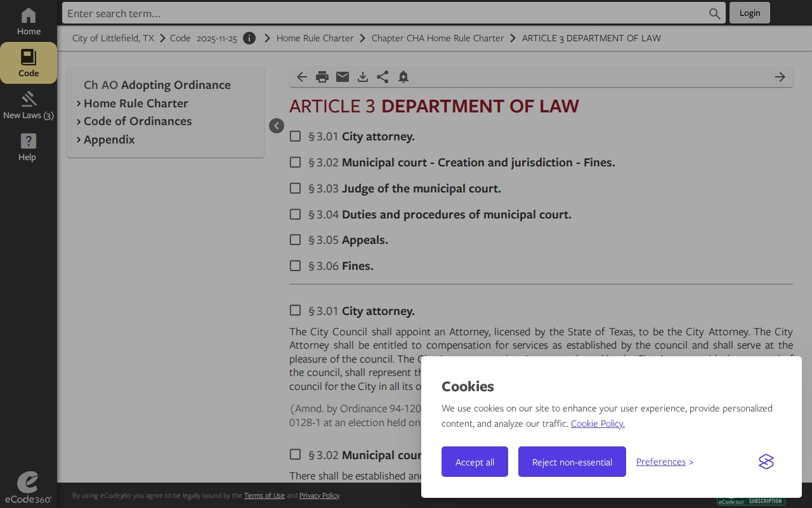Check the §3.01 City attorney box in list
This screenshot has height=508, width=812.
point(295,136)
